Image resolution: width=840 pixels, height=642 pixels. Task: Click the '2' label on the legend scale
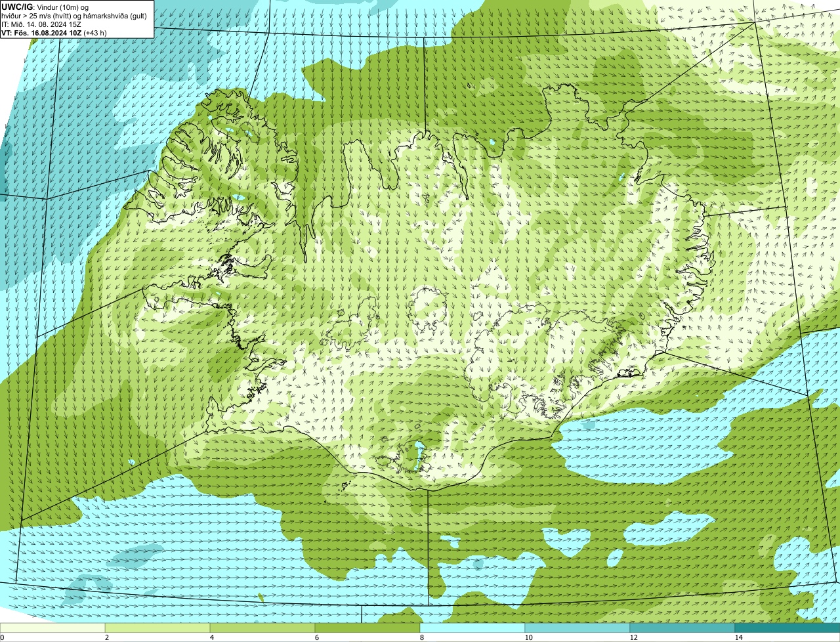point(106,637)
